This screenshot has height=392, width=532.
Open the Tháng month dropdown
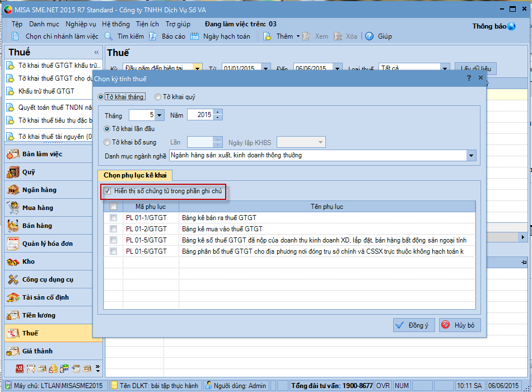pyautogui.click(x=160, y=115)
